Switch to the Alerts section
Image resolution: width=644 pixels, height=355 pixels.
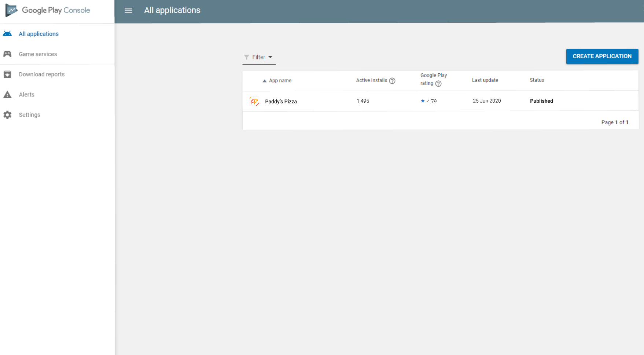[26, 94]
